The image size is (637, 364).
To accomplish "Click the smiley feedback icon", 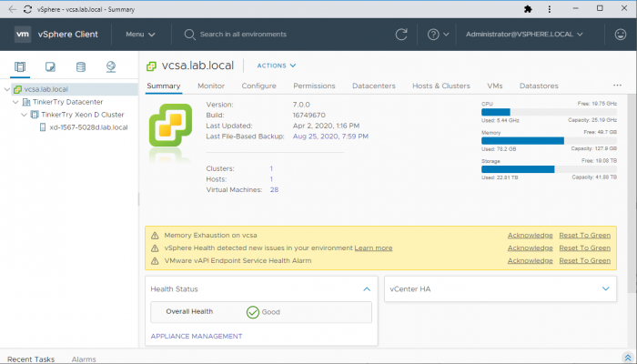I will (621, 35).
